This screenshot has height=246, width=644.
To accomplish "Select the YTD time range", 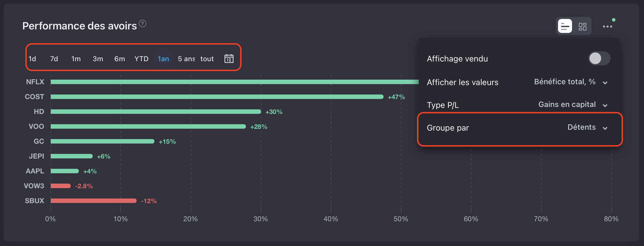I will click(x=141, y=59).
